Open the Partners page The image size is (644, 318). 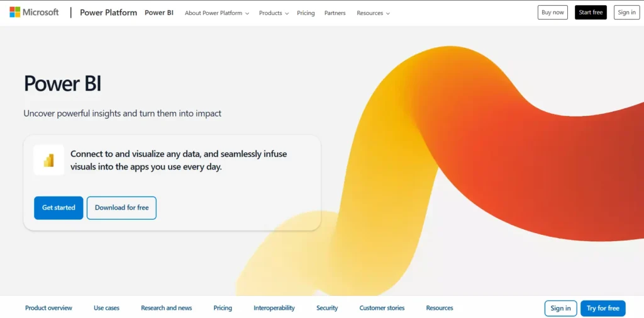point(335,13)
